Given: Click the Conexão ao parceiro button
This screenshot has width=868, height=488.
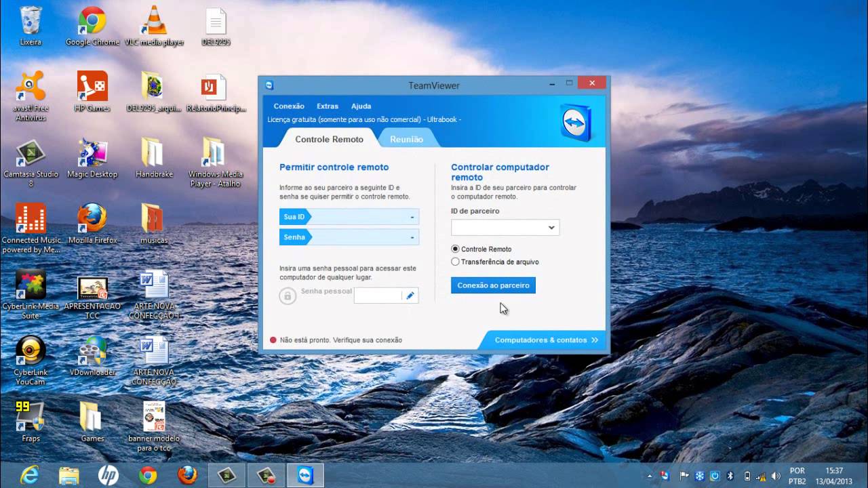Looking at the screenshot, I should pos(493,285).
